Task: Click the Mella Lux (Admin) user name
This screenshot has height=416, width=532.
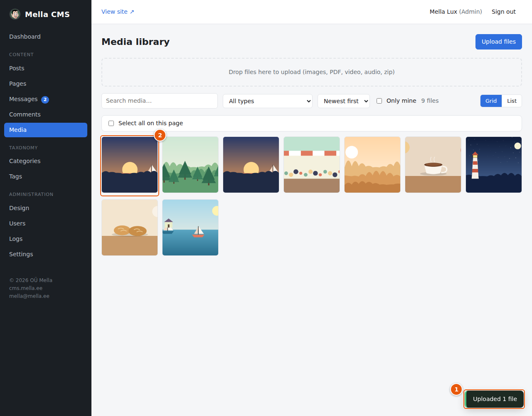Action: coord(456,12)
